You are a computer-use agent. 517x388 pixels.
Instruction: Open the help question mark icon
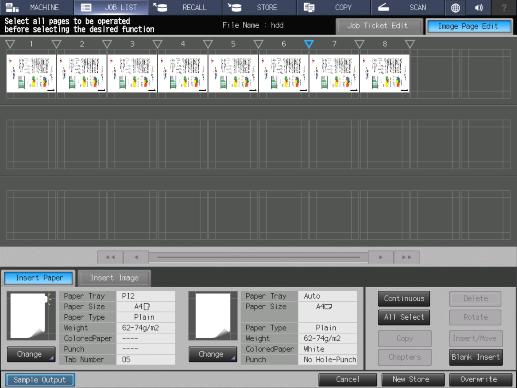[x=504, y=8]
